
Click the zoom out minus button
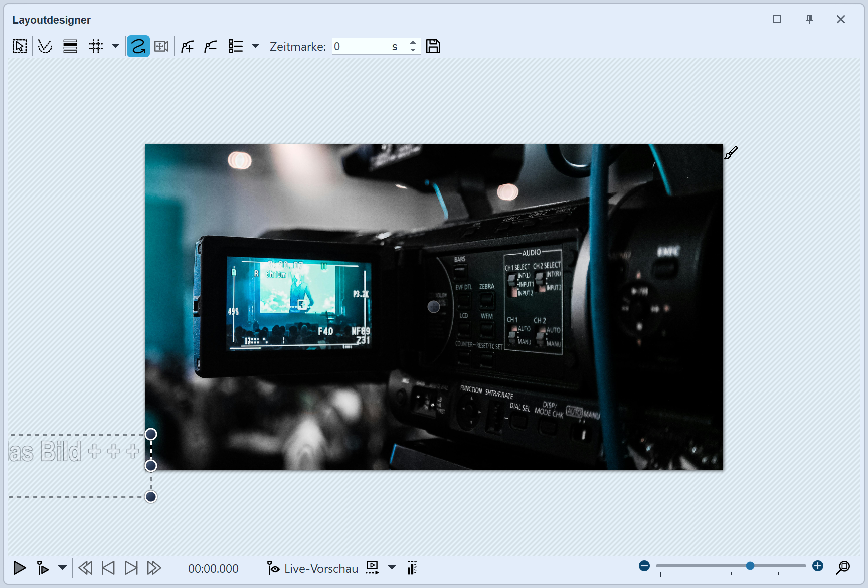click(644, 566)
